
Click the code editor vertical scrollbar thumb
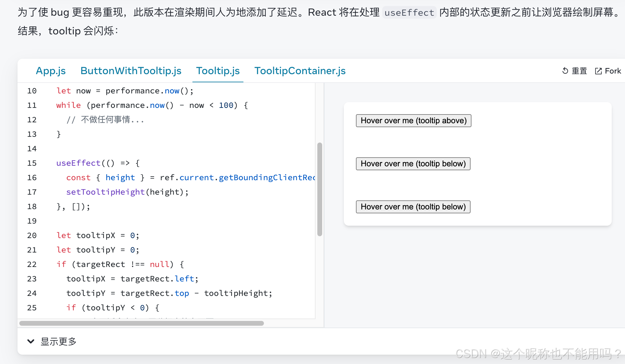coord(320,189)
